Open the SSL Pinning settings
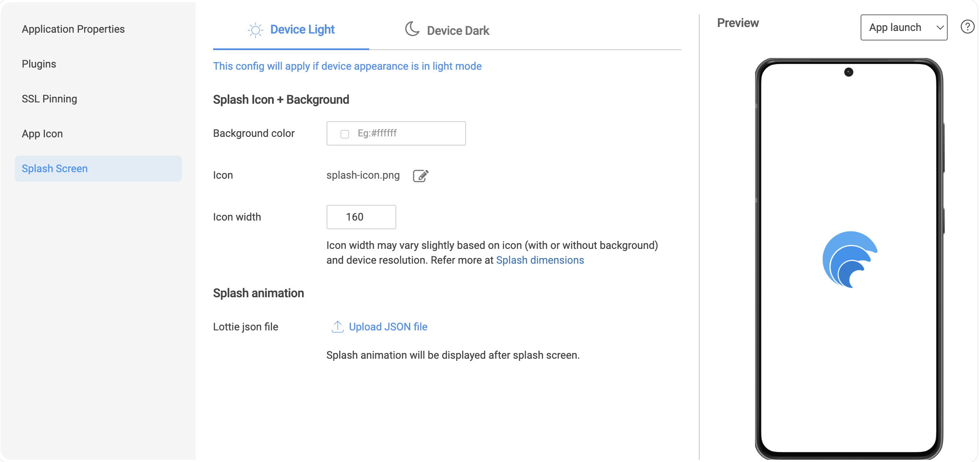Screen dimensions: 980x462 49,99
